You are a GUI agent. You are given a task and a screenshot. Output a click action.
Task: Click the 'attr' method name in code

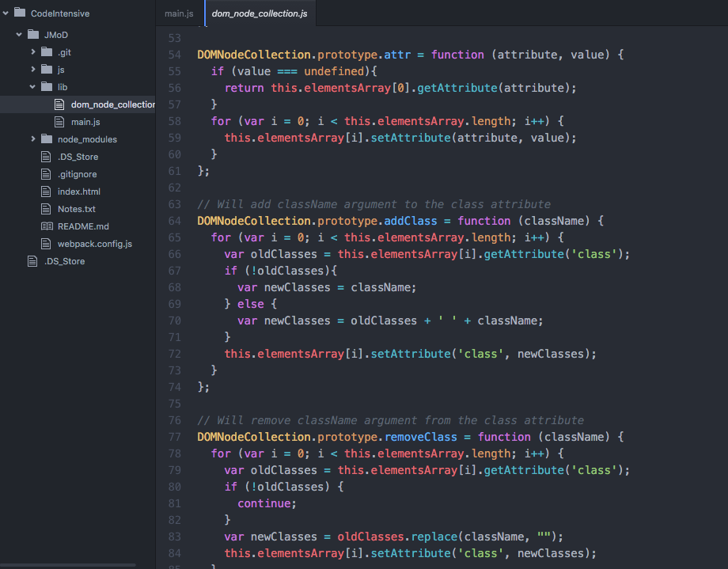(397, 55)
